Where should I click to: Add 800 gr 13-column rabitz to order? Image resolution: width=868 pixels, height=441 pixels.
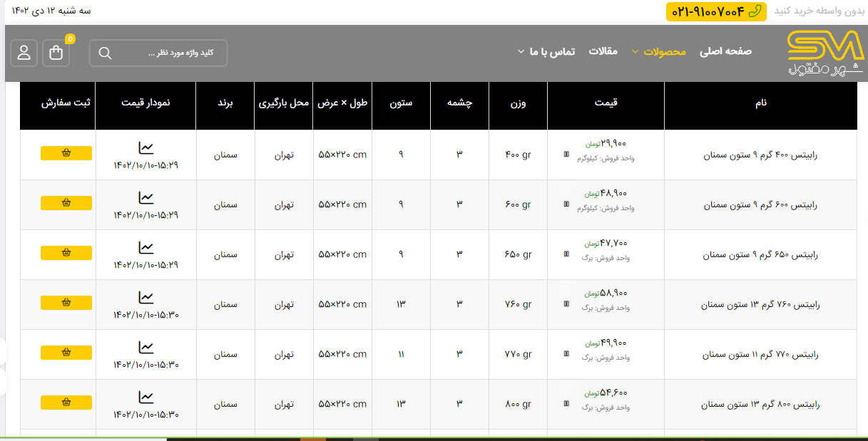pos(66,403)
